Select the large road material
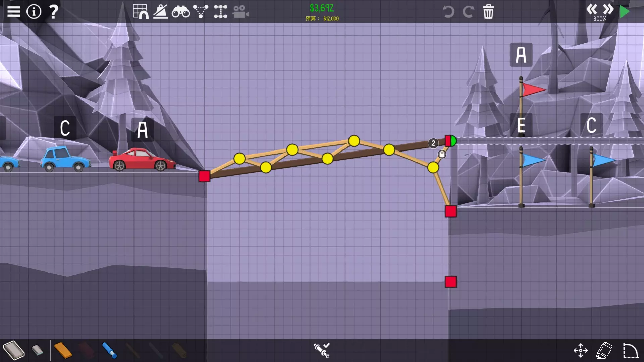Image resolution: width=644 pixels, height=362 pixels. 14,350
